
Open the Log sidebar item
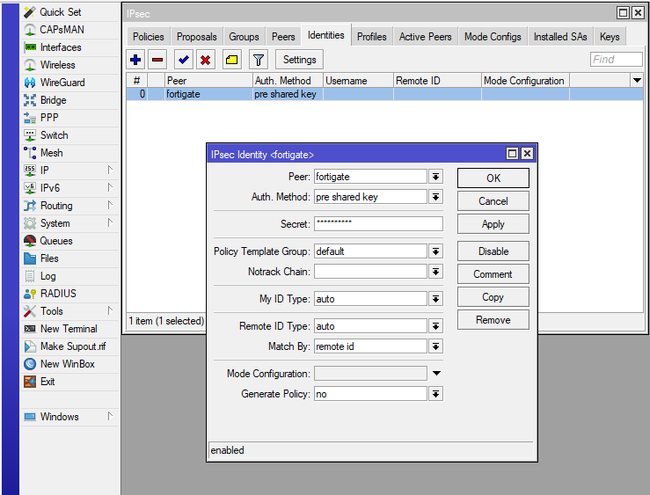coord(48,276)
